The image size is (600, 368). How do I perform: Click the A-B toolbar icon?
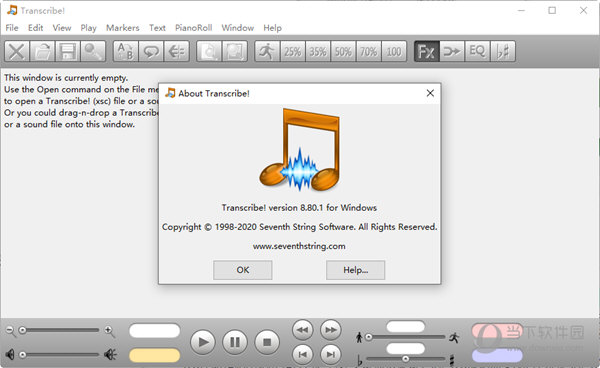(126, 51)
